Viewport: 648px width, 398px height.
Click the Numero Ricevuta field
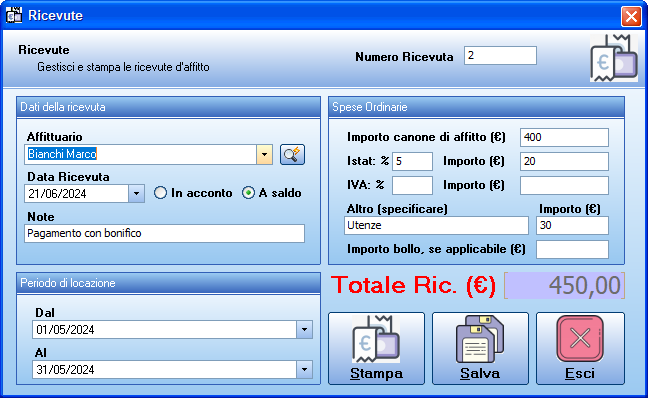pyautogui.click(x=500, y=55)
